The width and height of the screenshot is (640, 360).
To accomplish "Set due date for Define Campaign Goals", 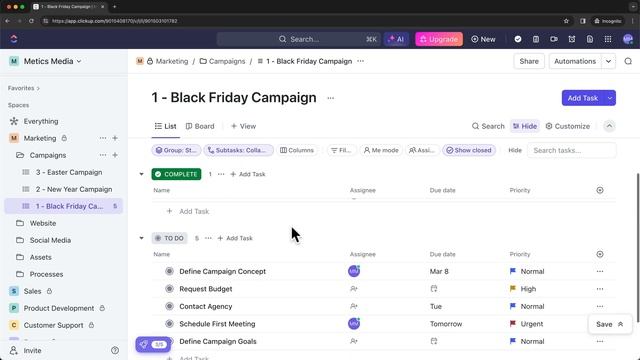I will 434,341.
